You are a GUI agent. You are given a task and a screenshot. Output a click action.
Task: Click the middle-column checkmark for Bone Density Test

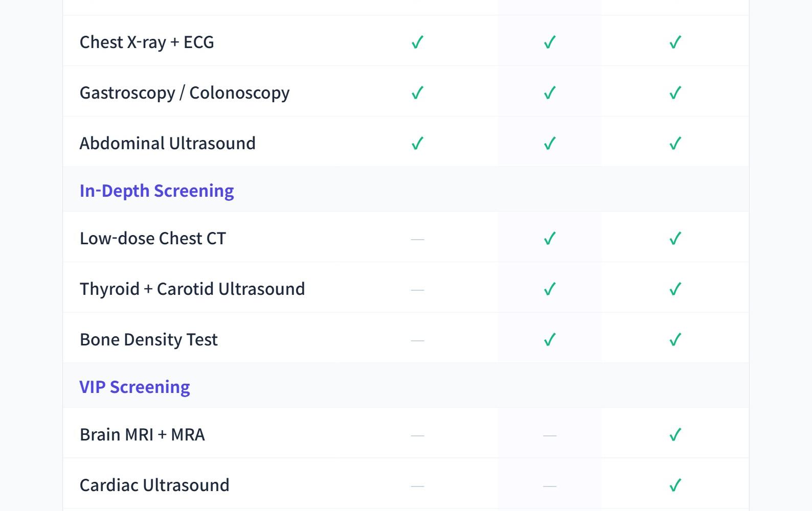[x=549, y=339]
